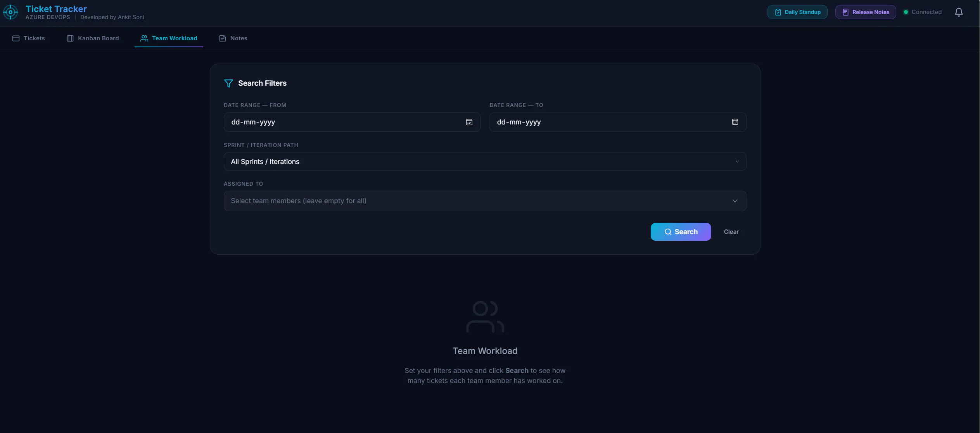This screenshot has width=980, height=433.
Task: Click the 'SPRINT / ITERATION PATH' label
Action: click(261, 145)
